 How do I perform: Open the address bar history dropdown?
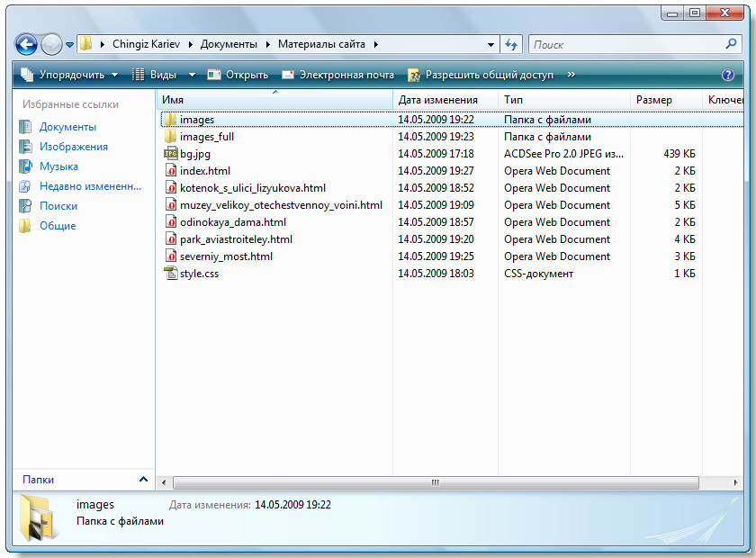[x=490, y=44]
